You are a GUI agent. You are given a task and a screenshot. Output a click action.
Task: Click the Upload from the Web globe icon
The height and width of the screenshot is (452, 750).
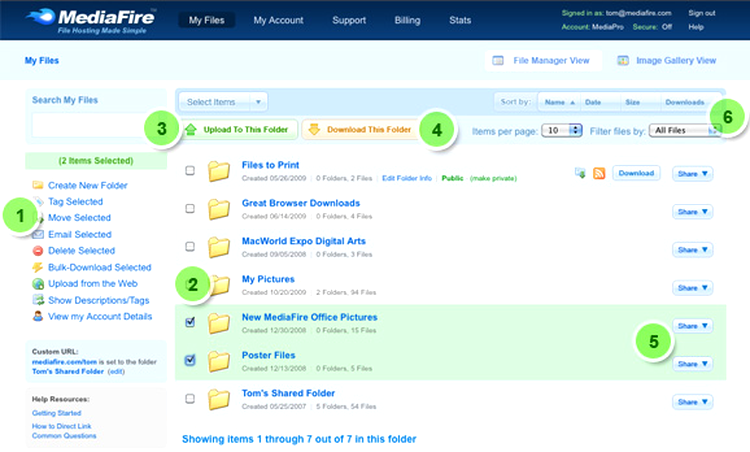click(x=38, y=284)
